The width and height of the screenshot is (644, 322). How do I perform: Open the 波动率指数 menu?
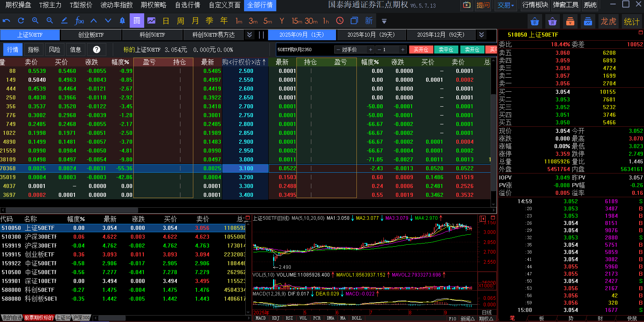(x=116, y=5)
